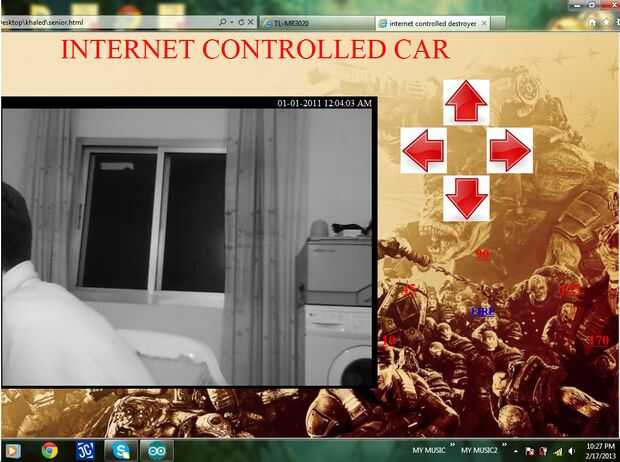Click the browser Home icon
This screenshot has width=620, height=462.
(592, 23)
